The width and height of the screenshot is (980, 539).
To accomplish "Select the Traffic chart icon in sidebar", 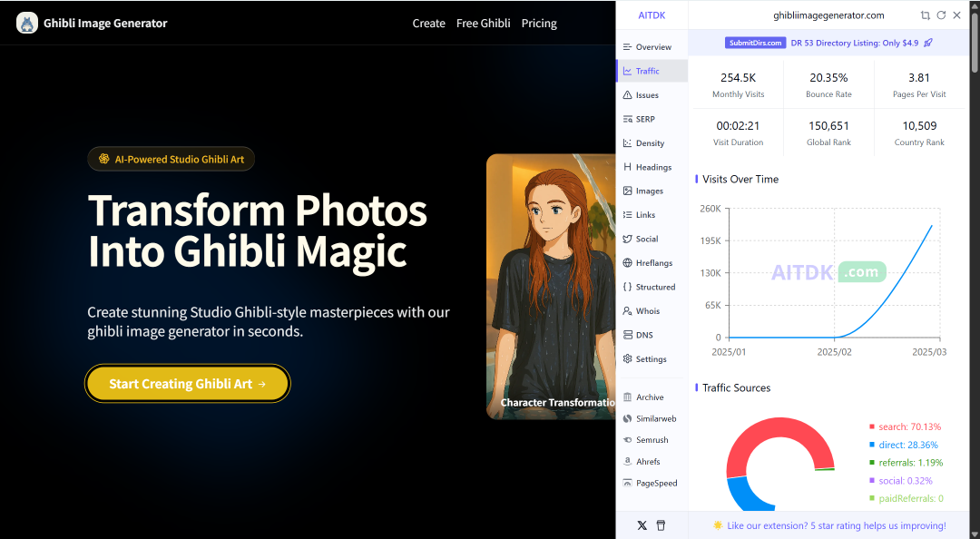I will click(628, 72).
